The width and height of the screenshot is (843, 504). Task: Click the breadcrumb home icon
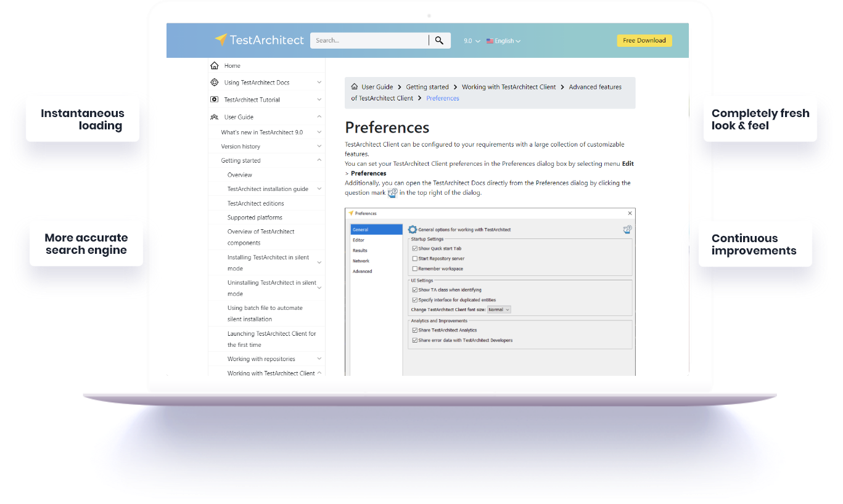point(355,87)
